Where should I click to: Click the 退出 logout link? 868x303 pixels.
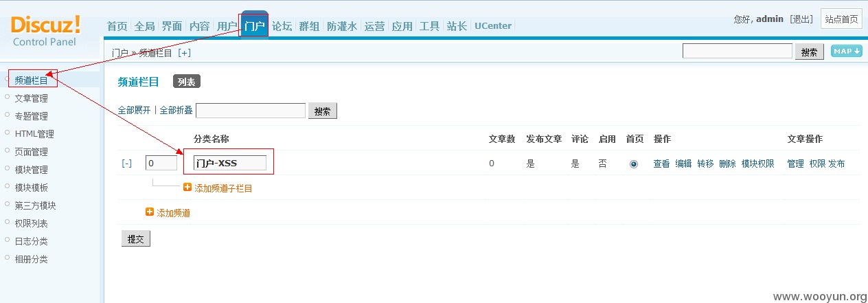coord(801,19)
